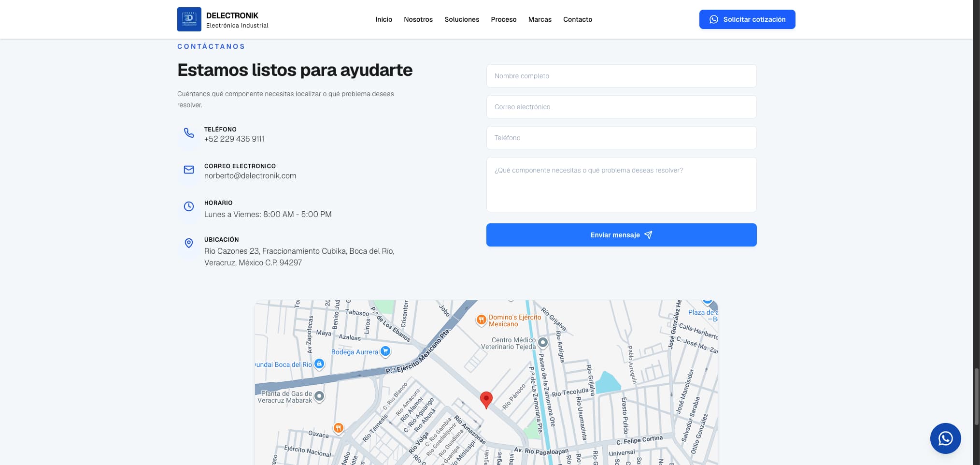Go to the Nosotros section

[418, 19]
